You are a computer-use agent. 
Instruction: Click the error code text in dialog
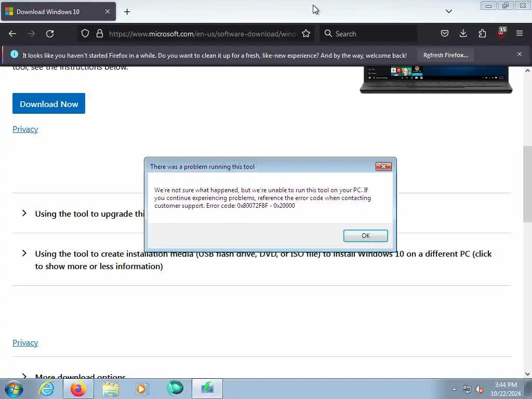click(x=250, y=206)
